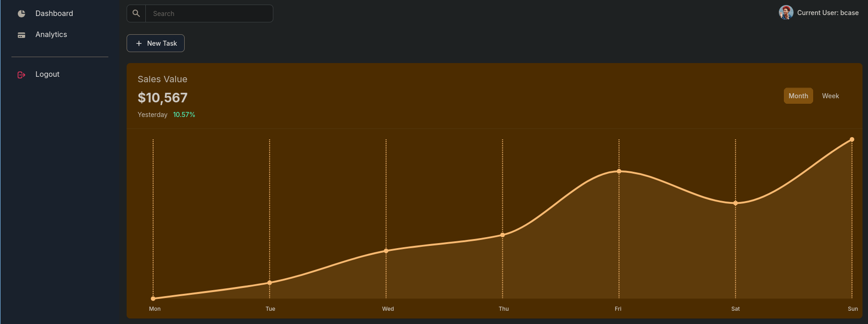Screen dimensions: 868x324
Task: Click Current User: bcase label
Action: [x=827, y=13]
